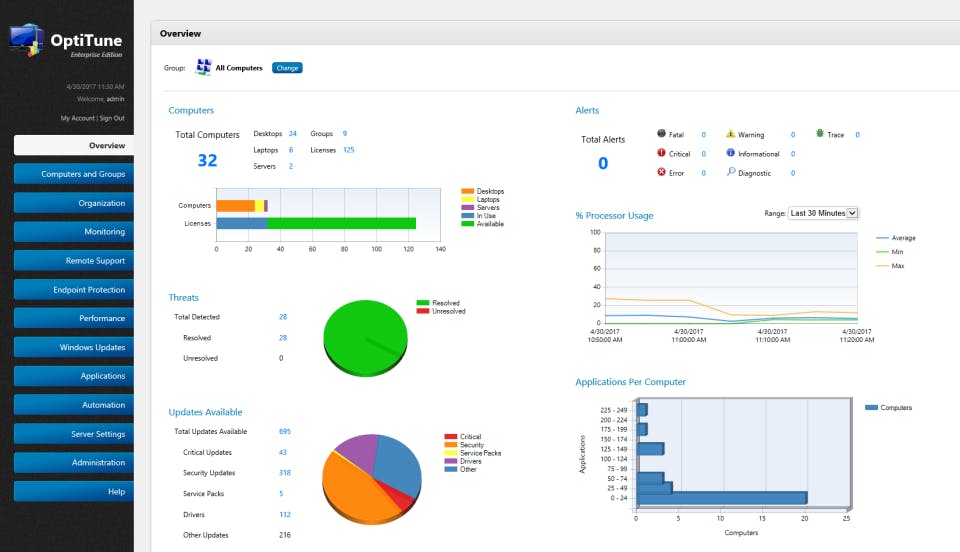Screen dimensions: 960x552
Task: Open the Endpoint Protection menu item
Action: coord(74,289)
